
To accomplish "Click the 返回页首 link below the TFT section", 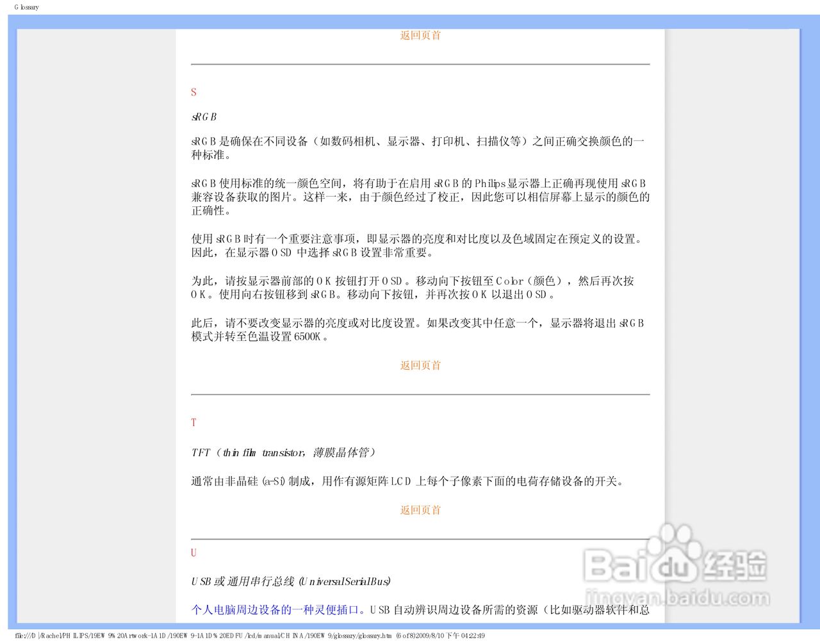I will click(x=420, y=510).
